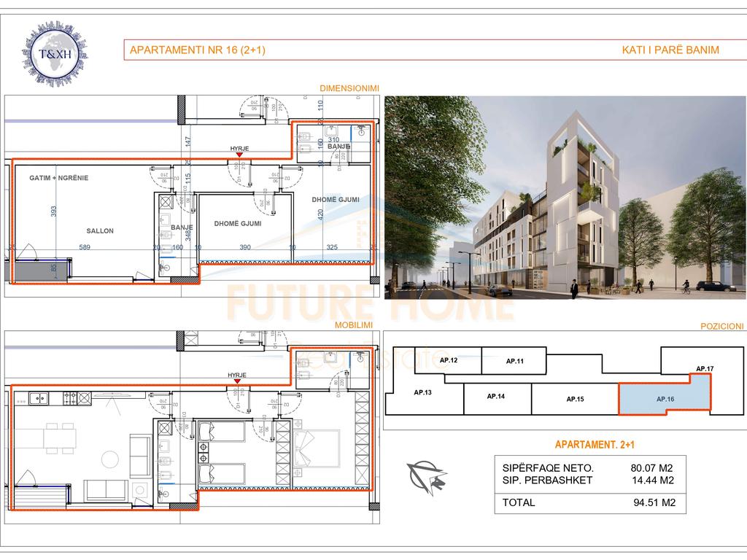Select the dining table in furnished plan
The width and height of the screenshot is (747, 560).
pos(60,438)
